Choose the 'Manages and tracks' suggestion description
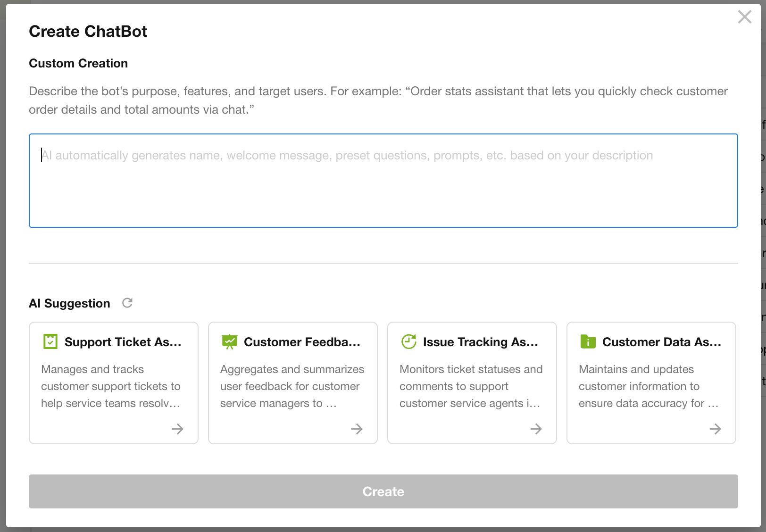Image resolution: width=766 pixels, height=532 pixels. point(110,386)
